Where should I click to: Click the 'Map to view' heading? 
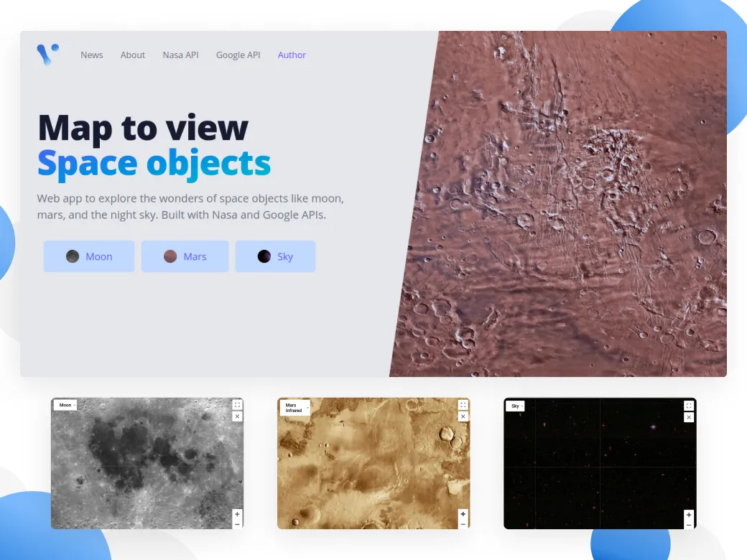click(143, 128)
